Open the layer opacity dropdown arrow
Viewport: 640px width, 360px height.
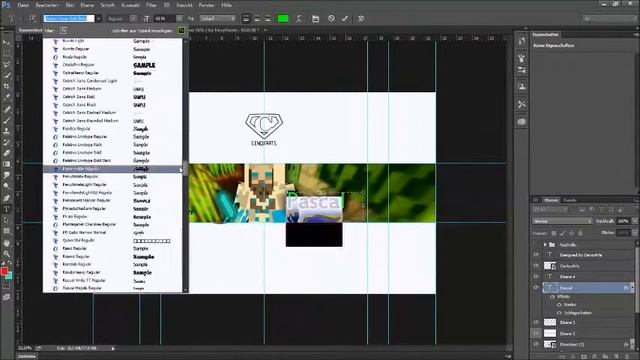[x=635, y=221]
